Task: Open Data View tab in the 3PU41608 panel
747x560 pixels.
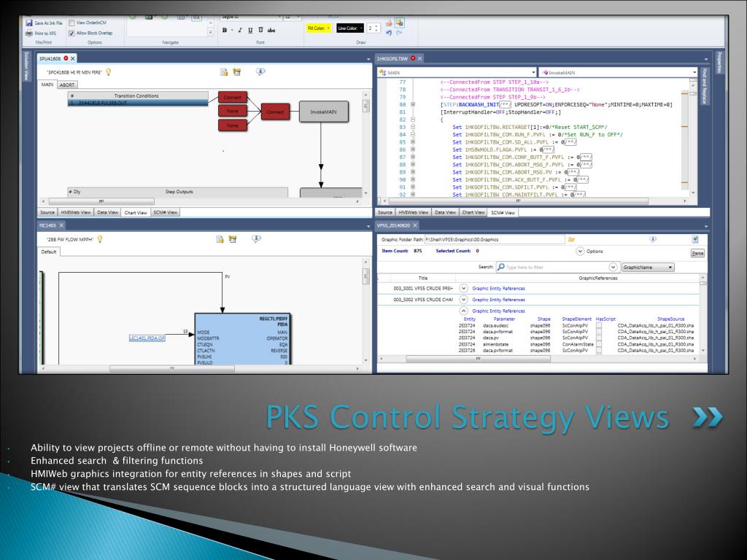Action: click(x=108, y=212)
